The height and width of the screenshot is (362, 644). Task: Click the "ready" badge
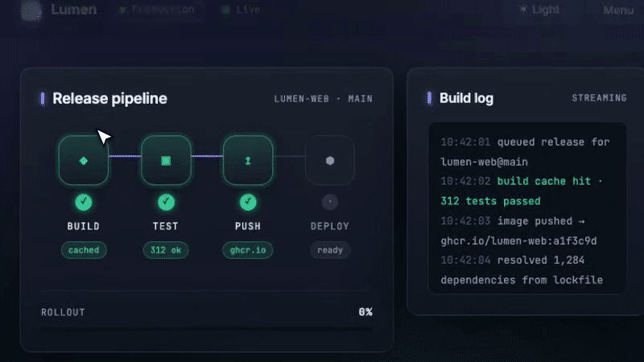(330, 250)
